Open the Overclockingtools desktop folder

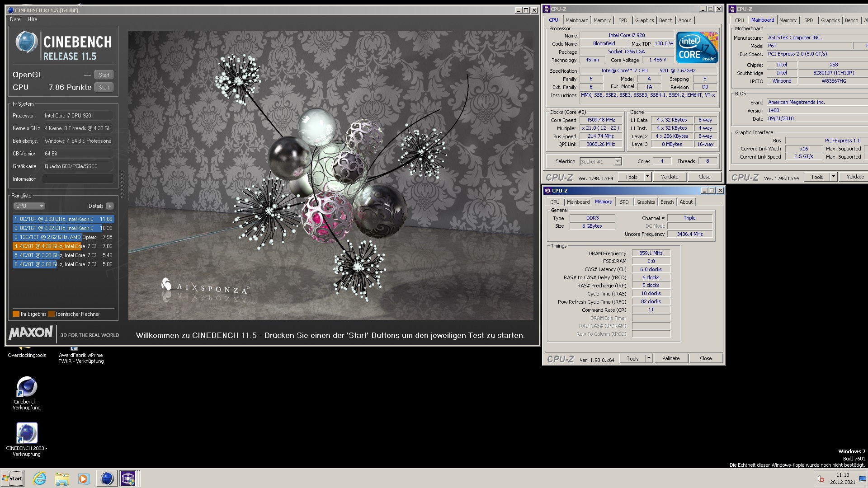pos(27,352)
